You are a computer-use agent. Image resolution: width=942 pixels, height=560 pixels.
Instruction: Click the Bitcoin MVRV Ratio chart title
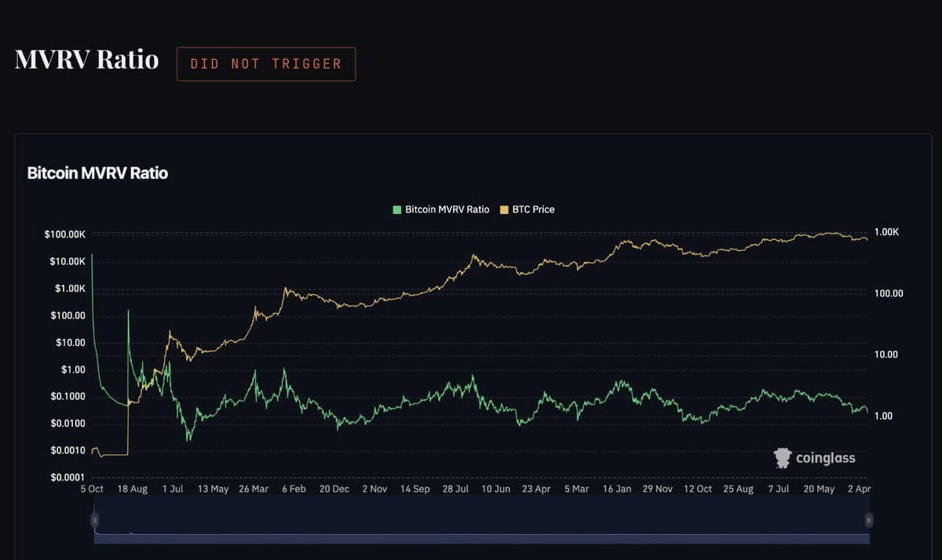[97, 173]
